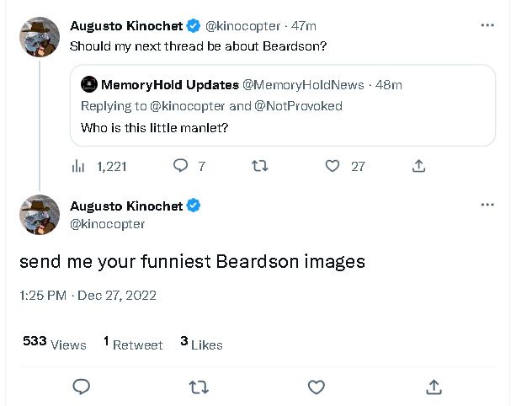532x406 pixels.
Task: Retweet the top tweet about Beardson thread
Action: pos(260,166)
